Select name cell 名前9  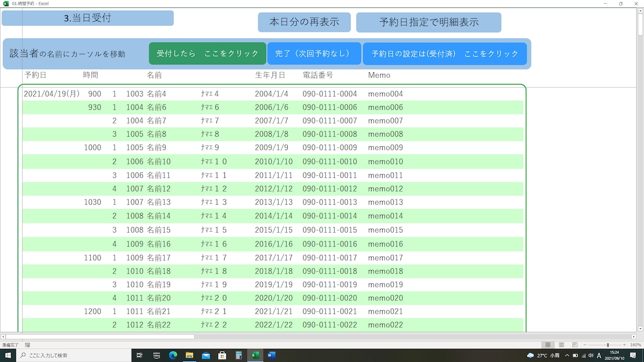156,147
